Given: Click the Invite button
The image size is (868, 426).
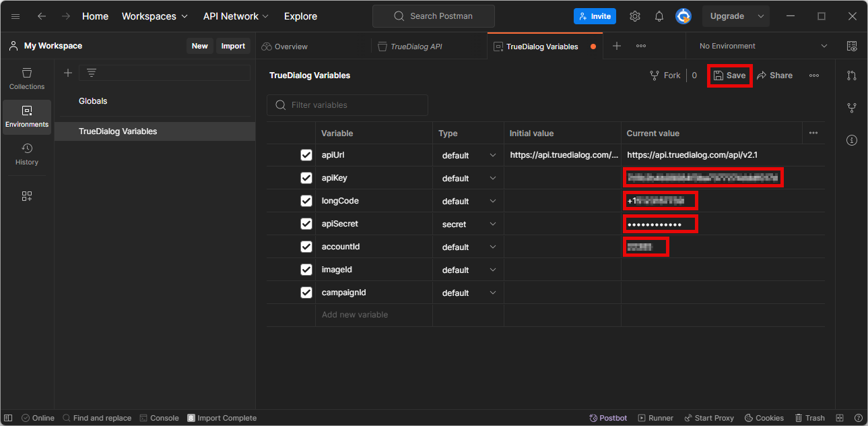Looking at the screenshot, I should 595,16.
